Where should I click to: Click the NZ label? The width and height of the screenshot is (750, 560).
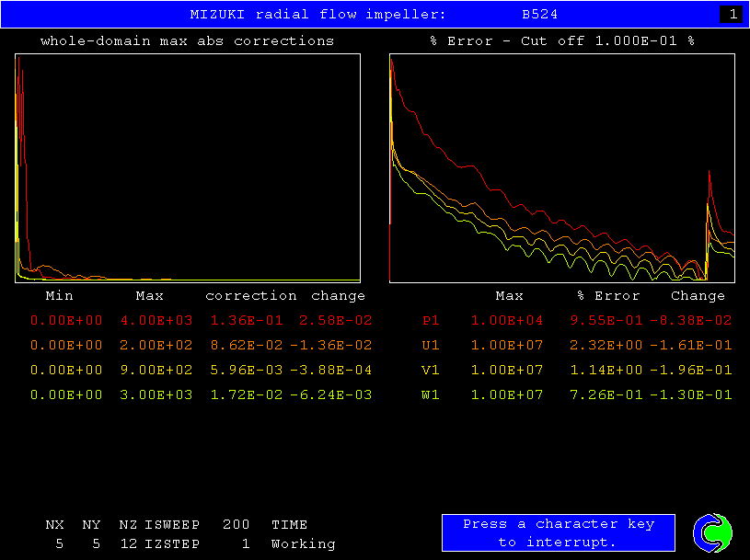coord(128,525)
